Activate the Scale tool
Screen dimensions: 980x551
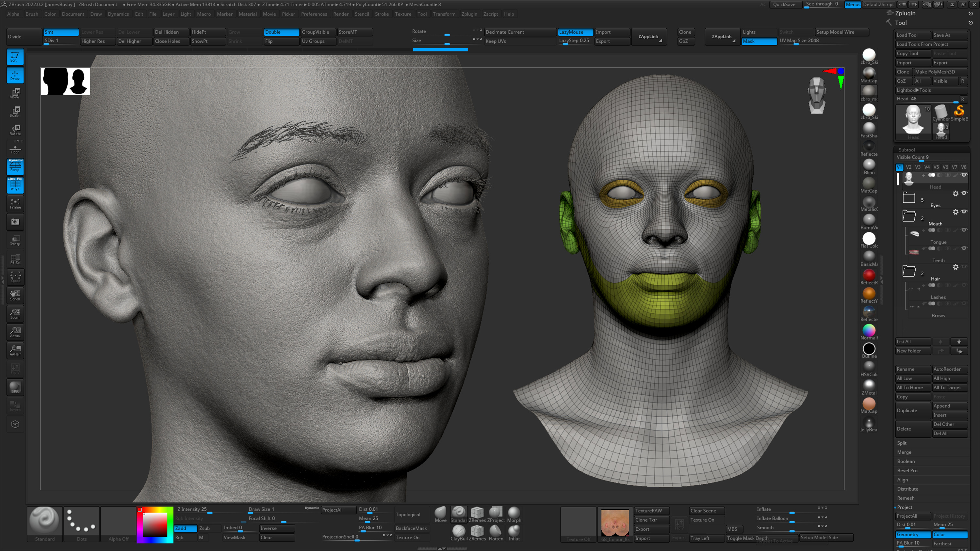(x=15, y=111)
